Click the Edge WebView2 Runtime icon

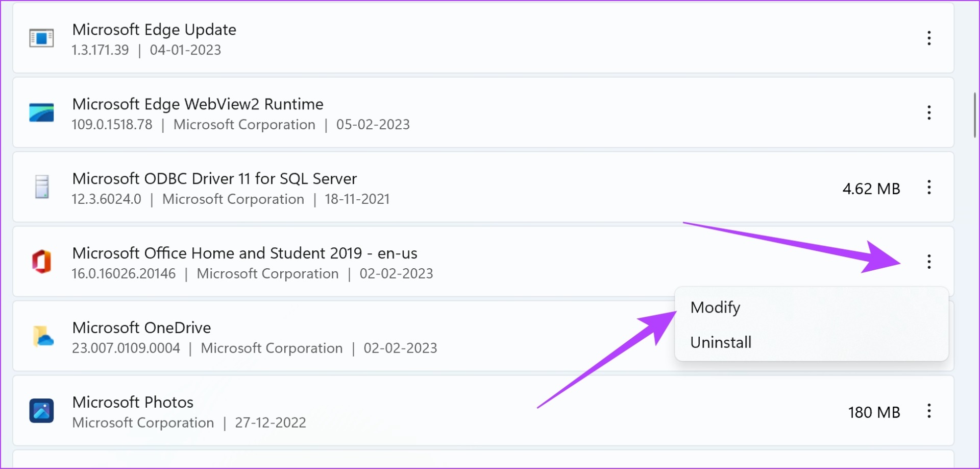pos(41,112)
